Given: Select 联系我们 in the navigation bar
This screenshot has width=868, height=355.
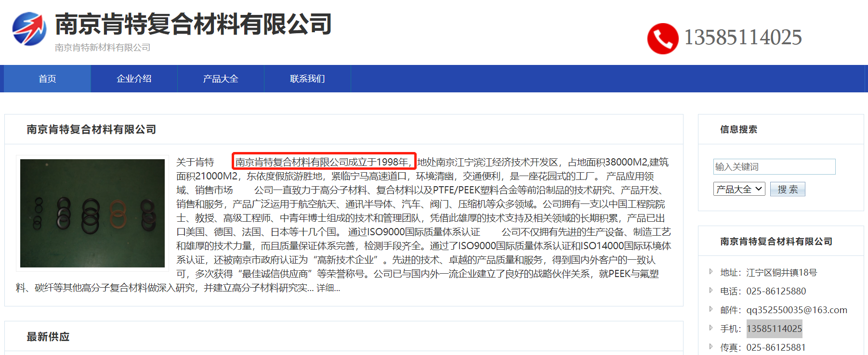Looking at the screenshot, I should click(307, 79).
